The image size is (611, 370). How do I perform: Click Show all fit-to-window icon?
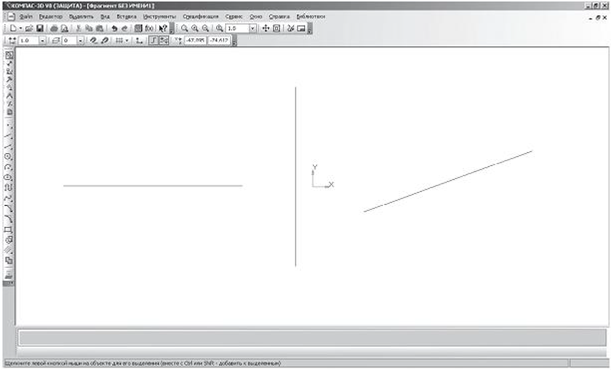pyautogui.click(x=276, y=28)
